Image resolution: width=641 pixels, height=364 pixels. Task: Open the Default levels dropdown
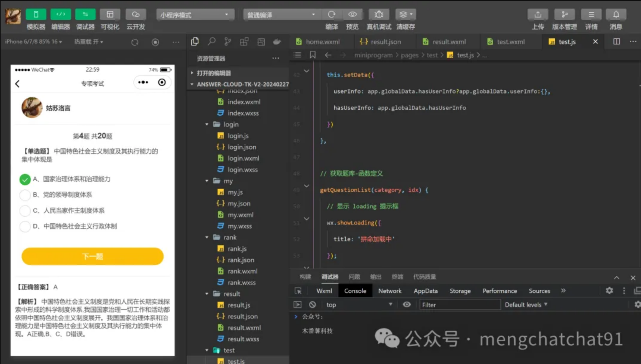click(526, 305)
